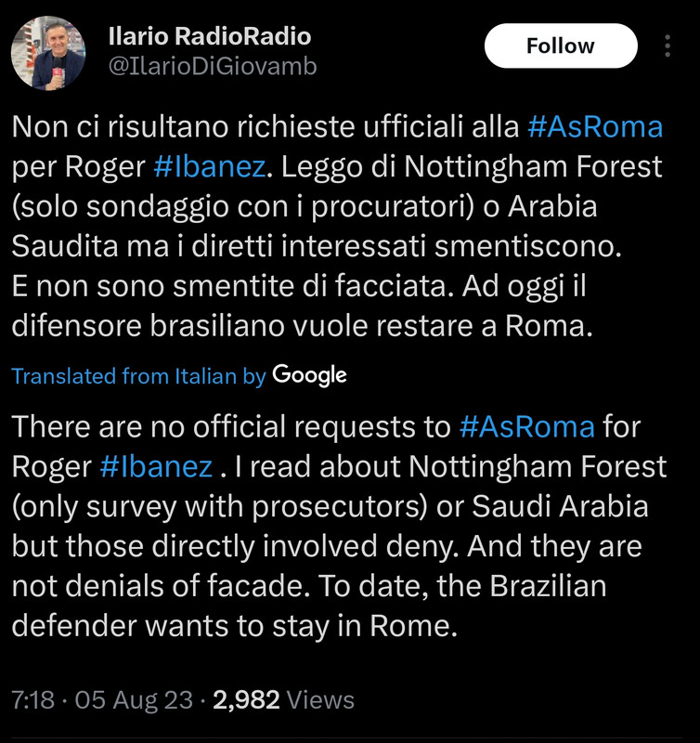Open the Ilario RadioRadio display name

[x=209, y=36]
